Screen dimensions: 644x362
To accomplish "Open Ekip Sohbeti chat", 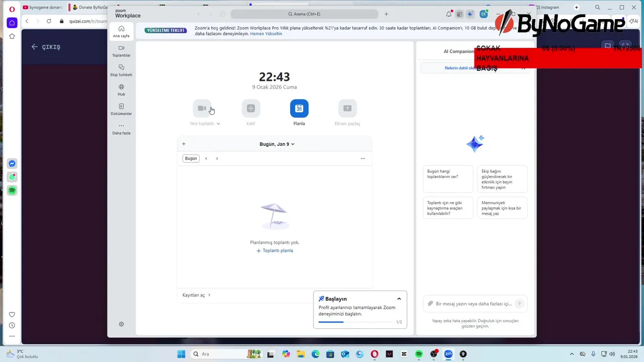I will pos(121,70).
